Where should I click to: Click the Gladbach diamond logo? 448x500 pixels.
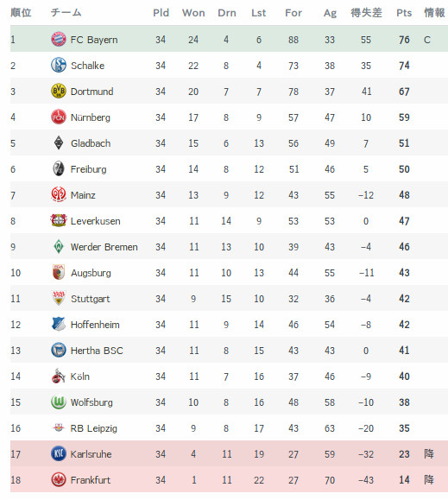[x=59, y=142]
